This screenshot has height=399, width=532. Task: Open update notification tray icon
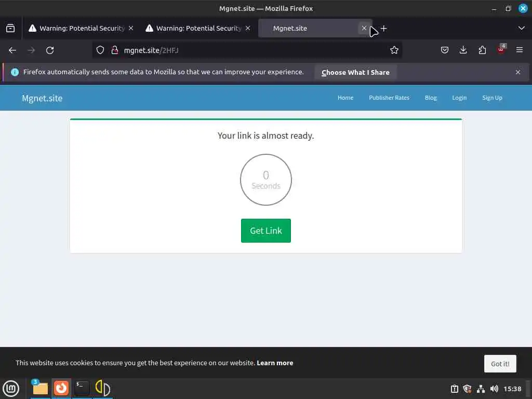454,389
